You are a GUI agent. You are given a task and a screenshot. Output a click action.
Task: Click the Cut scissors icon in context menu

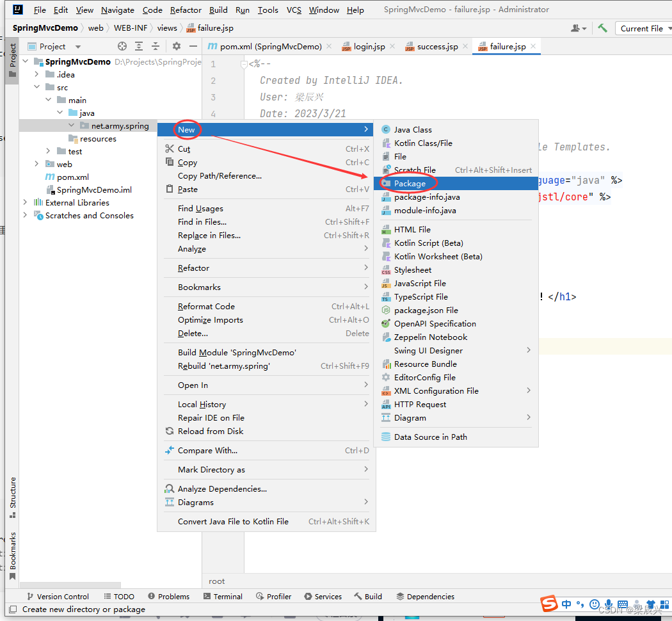point(170,149)
